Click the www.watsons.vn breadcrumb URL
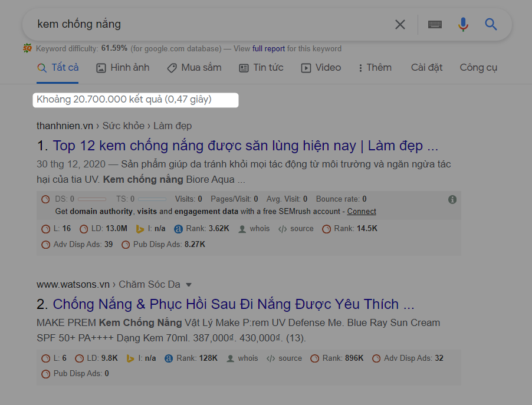Image resolution: width=532 pixels, height=405 pixels. pyautogui.click(x=73, y=284)
